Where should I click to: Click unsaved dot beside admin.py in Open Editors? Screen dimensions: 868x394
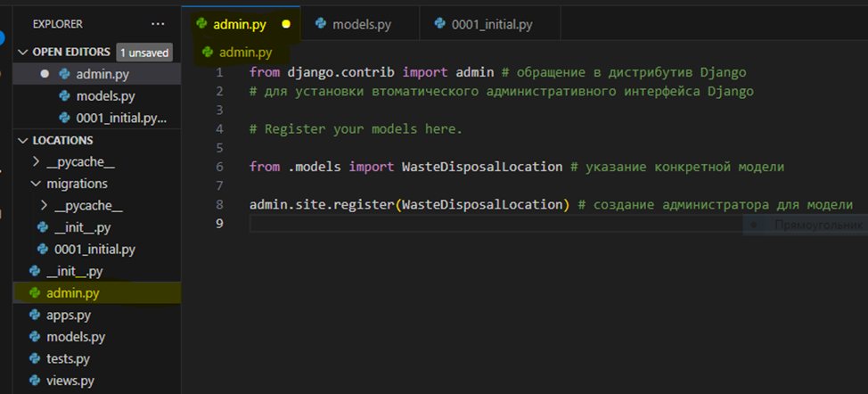point(45,74)
